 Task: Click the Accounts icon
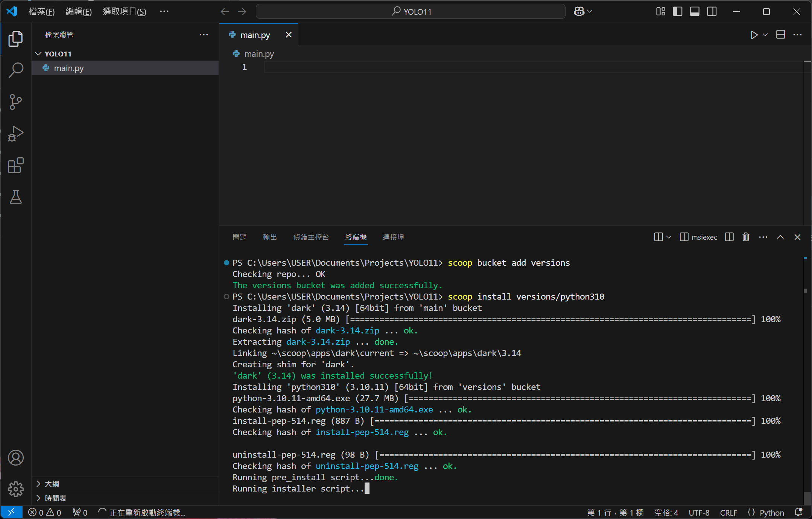[x=15, y=458]
